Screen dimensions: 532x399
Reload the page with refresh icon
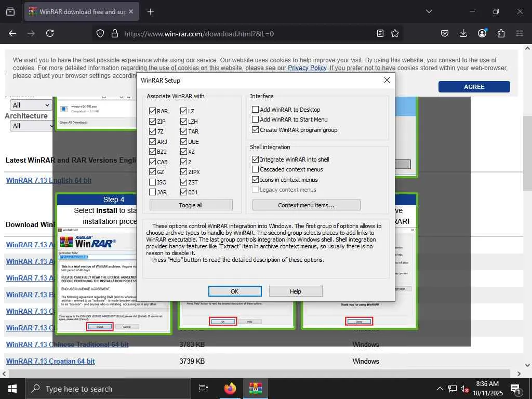coord(50,33)
